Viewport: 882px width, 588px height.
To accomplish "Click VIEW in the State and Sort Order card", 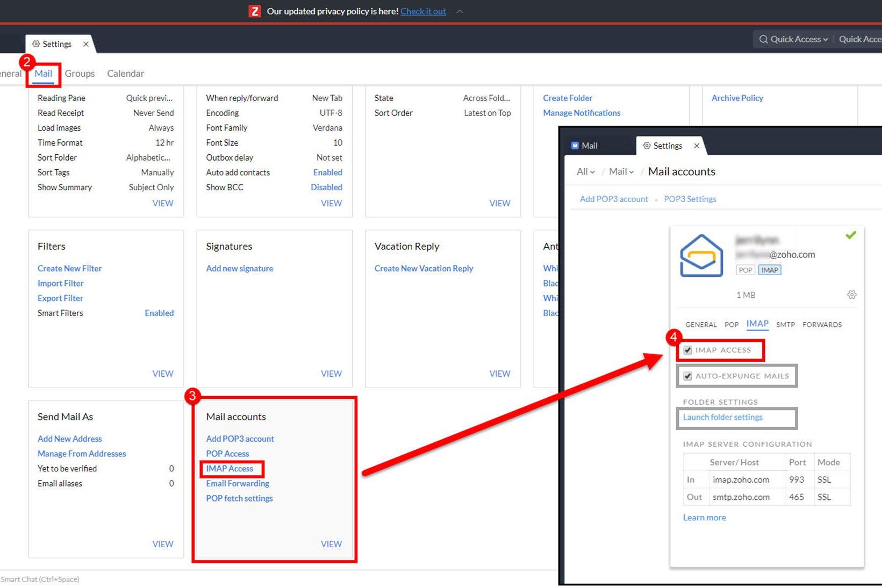I will click(x=500, y=203).
